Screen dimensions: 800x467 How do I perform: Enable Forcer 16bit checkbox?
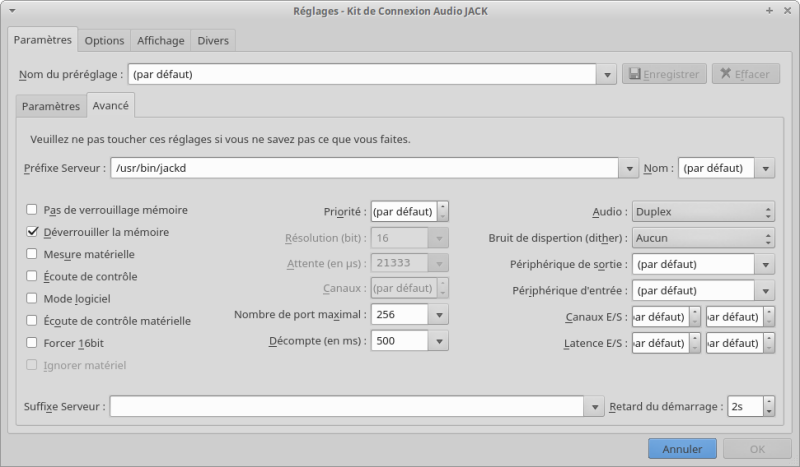tap(32, 343)
